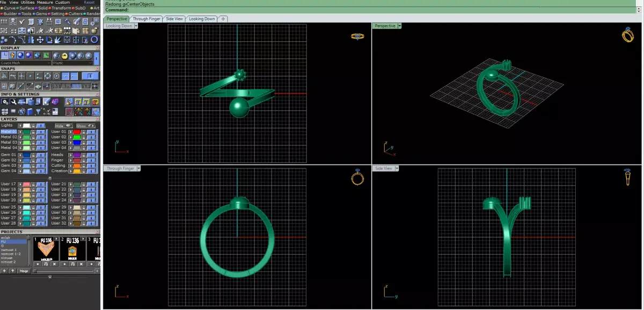The height and width of the screenshot is (310, 644).
Task: Open the gear options icon in Info & Settings
Action: (x=4, y=101)
